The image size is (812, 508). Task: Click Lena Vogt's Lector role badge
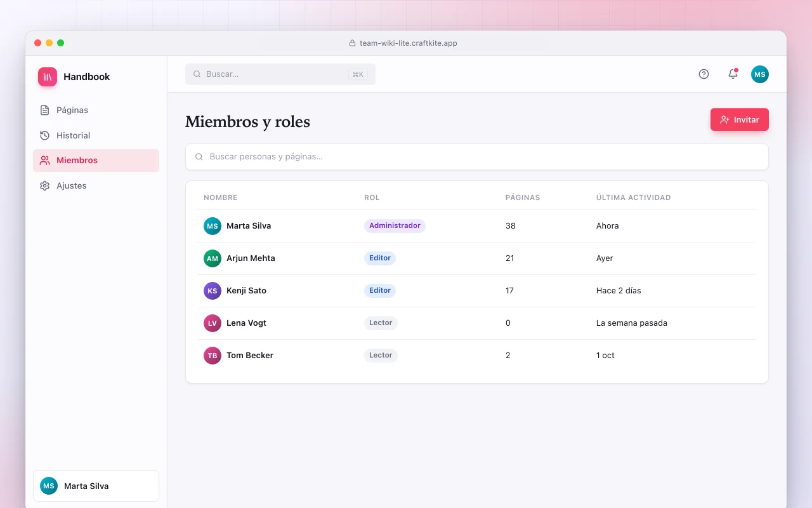(381, 323)
